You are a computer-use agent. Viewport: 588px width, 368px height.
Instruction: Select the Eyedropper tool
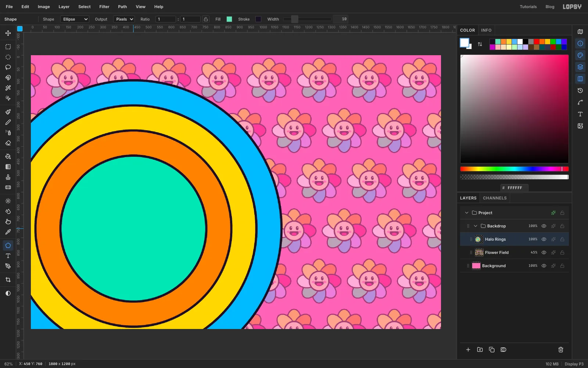coord(8,232)
